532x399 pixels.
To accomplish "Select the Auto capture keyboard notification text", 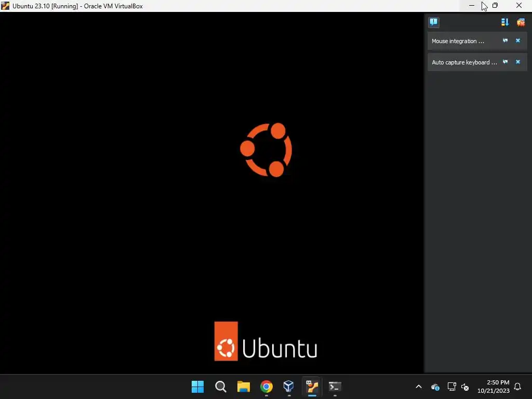I will pos(464,62).
